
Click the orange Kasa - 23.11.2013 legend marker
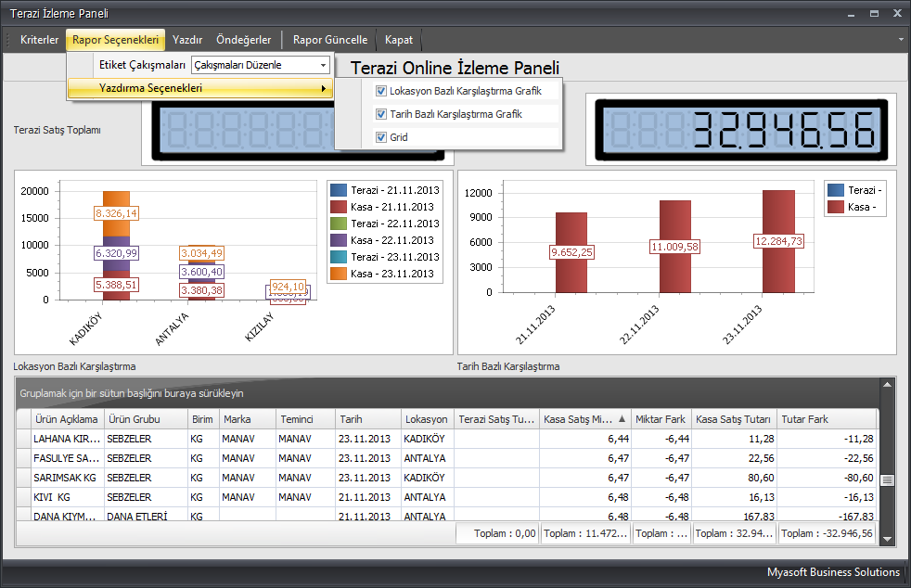(x=339, y=274)
